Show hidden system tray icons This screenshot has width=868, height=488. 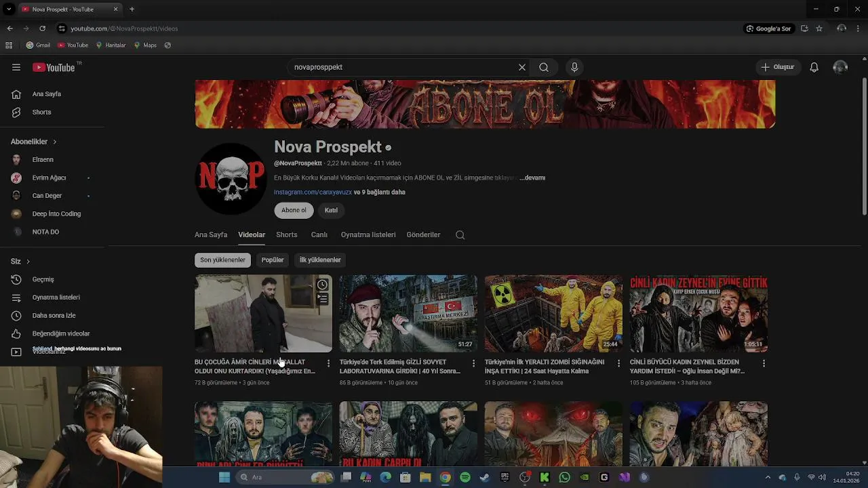tap(768, 477)
